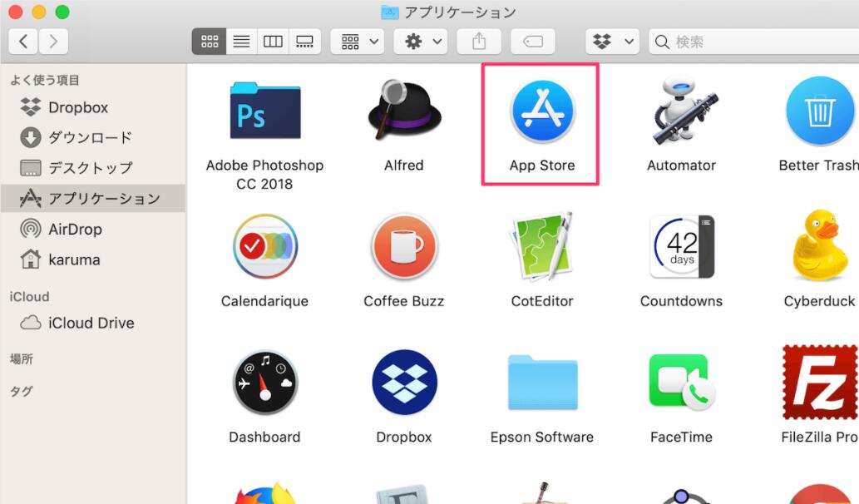Click the back navigation arrow
This screenshot has height=504, width=859.
click(x=22, y=41)
